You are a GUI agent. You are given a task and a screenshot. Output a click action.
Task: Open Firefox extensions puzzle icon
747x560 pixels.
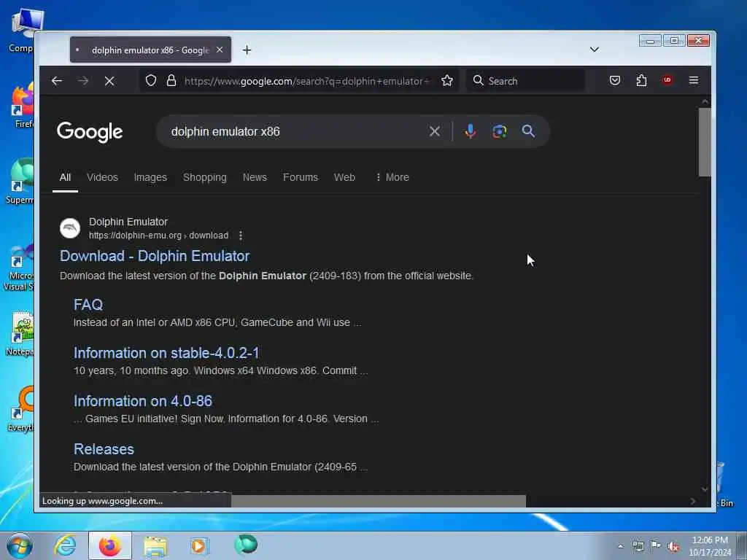point(641,80)
